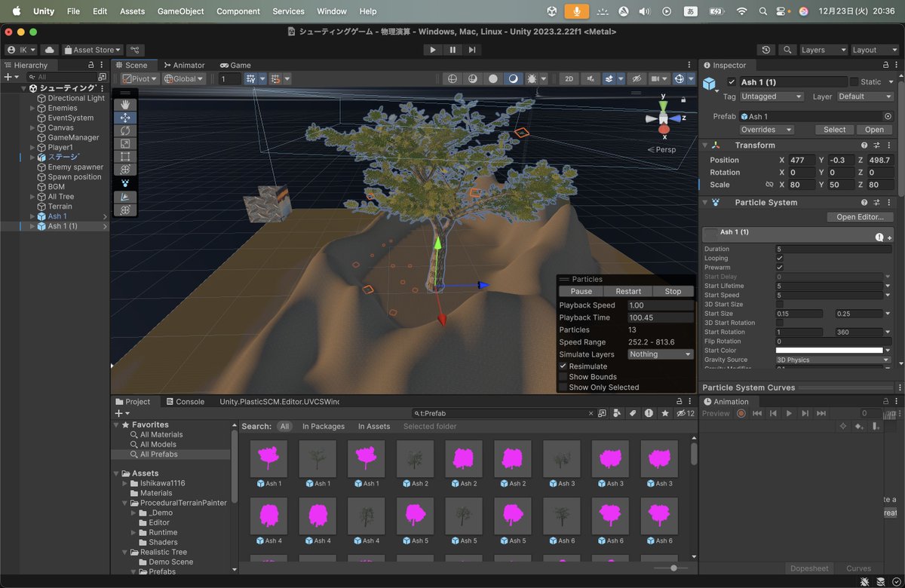This screenshot has height=588, width=905.
Task: Toggle hidden objects visibility eye icon
Action: [x=637, y=78]
